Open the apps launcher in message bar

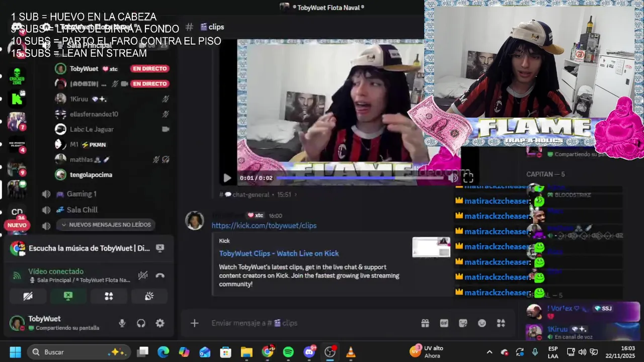coord(501,323)
